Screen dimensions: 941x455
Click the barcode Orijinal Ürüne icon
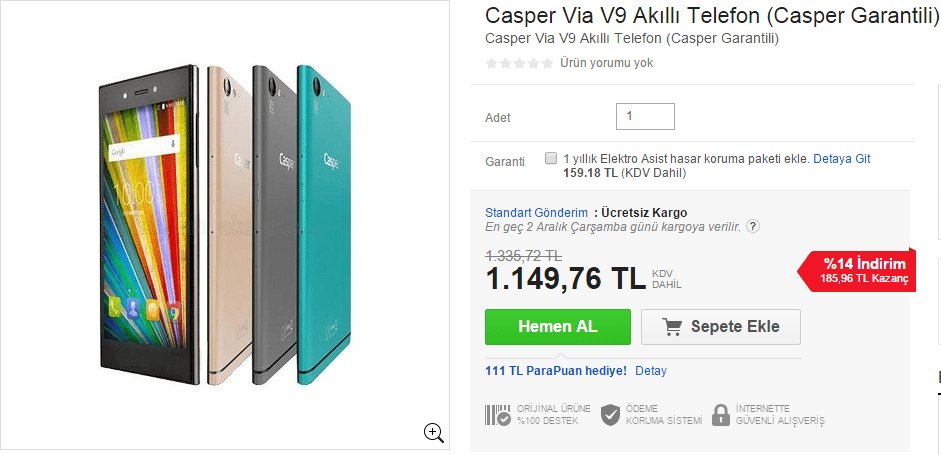498,415
